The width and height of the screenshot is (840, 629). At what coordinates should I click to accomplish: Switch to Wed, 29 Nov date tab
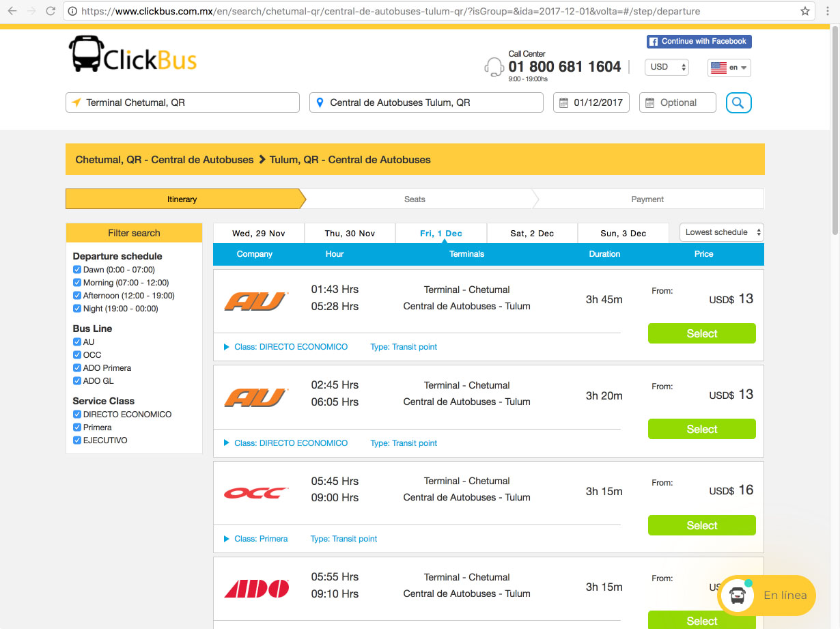pyautogui.click(x=259, y=234)
